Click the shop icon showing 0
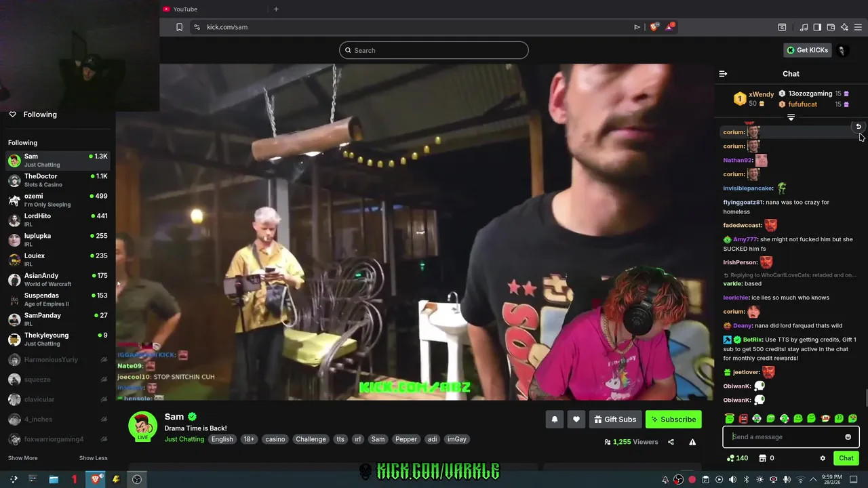Image resolution: width=868 pixels, height=488 pixels. (x=762, y=458)
